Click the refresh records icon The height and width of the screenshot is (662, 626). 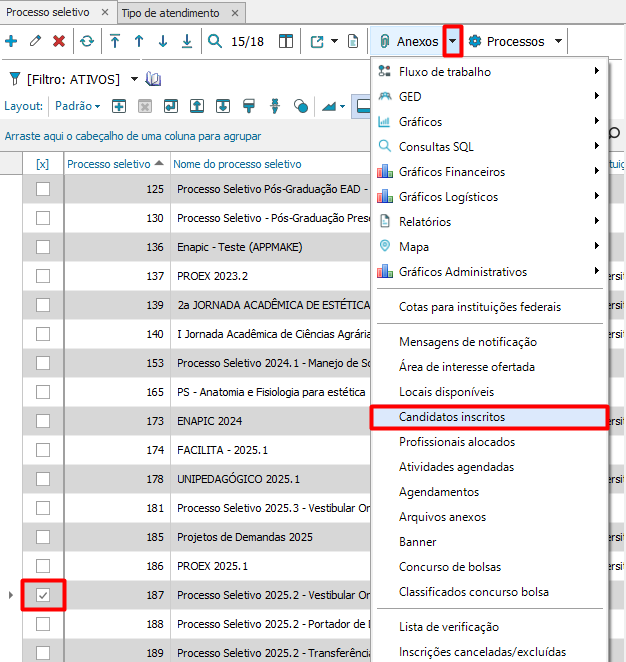pos(87,42)
